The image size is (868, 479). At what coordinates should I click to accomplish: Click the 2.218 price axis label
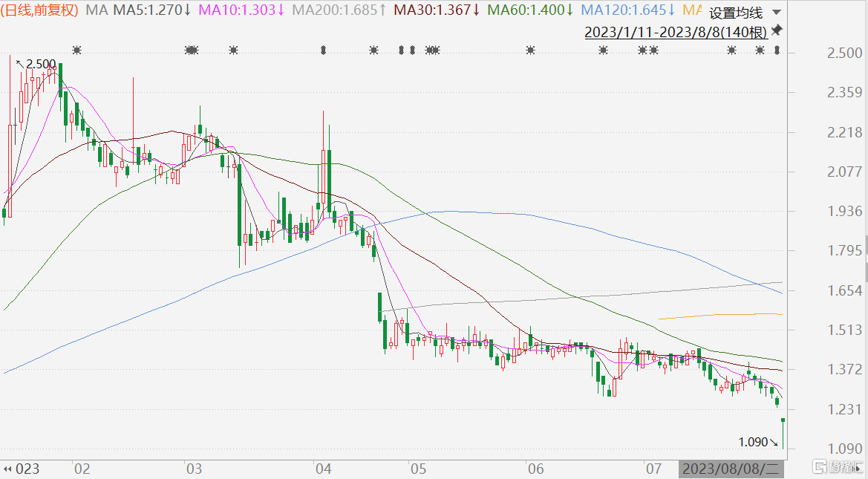pos(845,132)
